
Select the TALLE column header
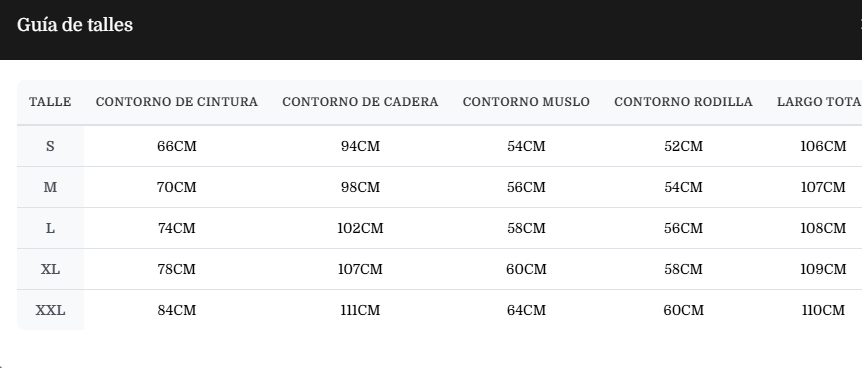tap(50, 102)
